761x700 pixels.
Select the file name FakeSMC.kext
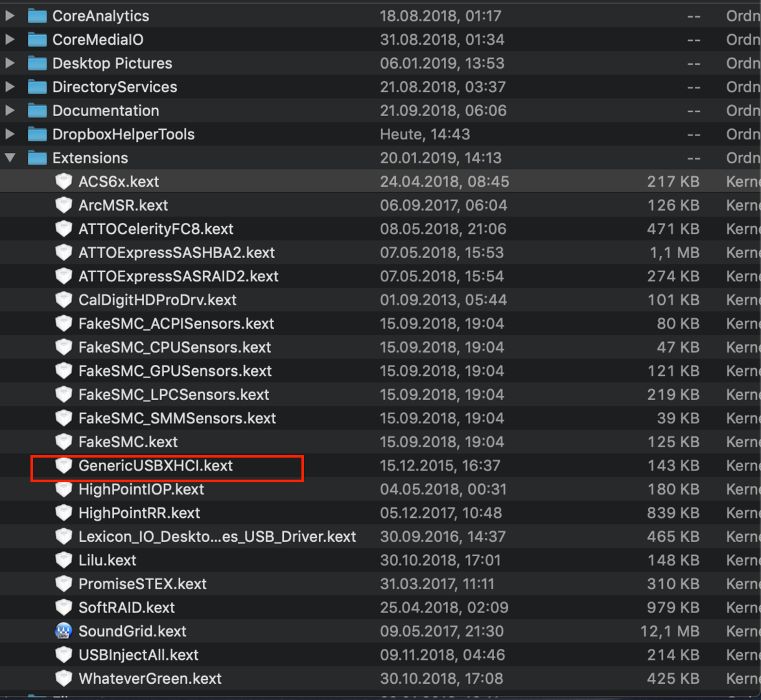click(128, 442)
